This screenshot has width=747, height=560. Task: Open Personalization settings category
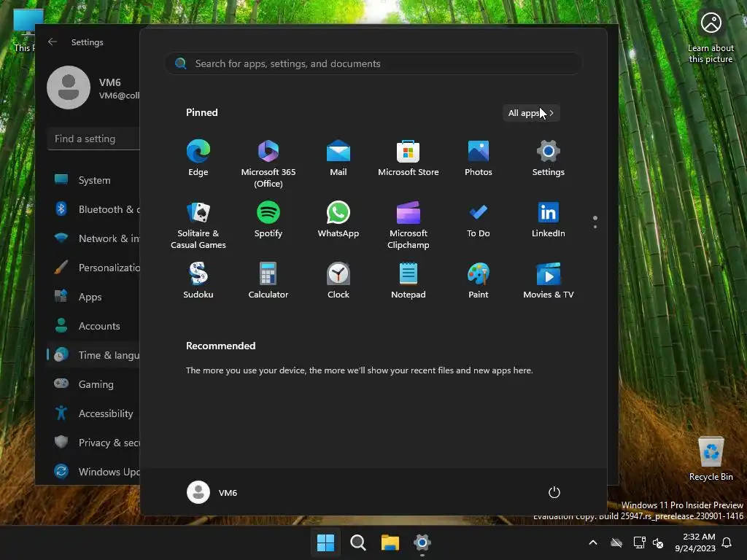point(94,268)
